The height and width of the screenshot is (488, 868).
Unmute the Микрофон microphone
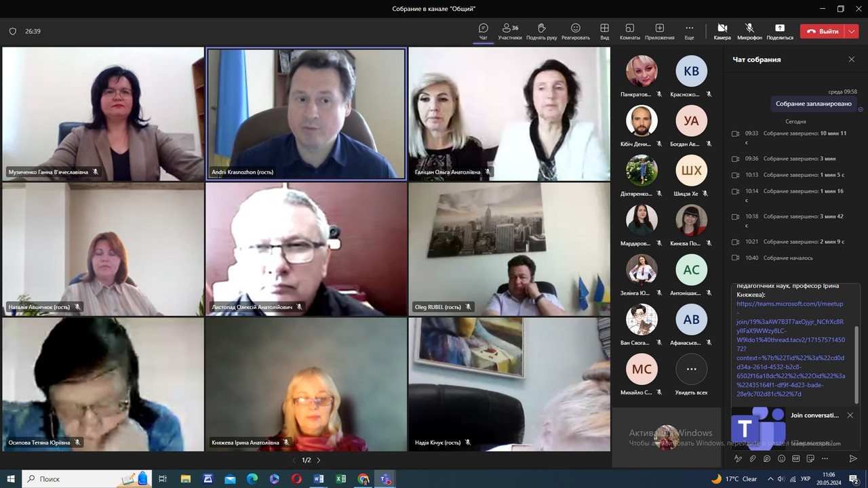click(749, 31)
